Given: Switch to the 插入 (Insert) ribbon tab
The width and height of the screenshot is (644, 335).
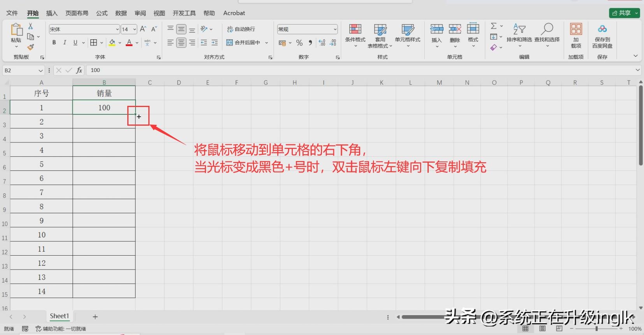Looking at the screenshot, I should tap(52, 13).
